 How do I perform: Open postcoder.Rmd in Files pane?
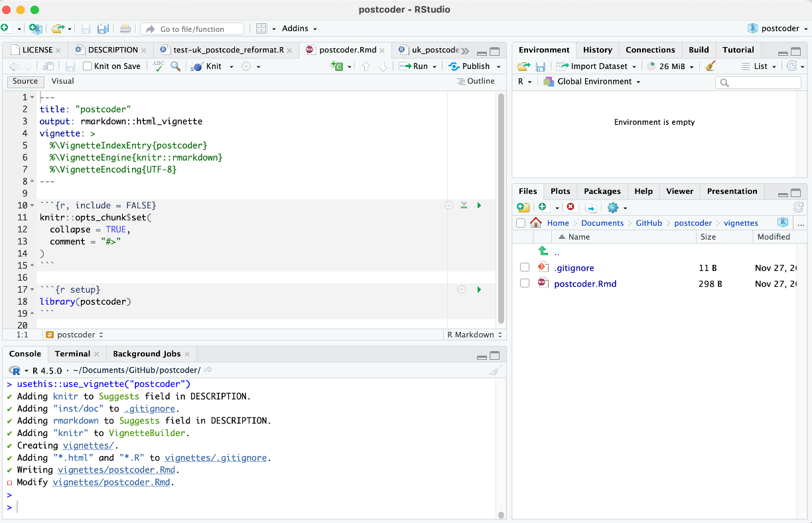coord(585,283)
